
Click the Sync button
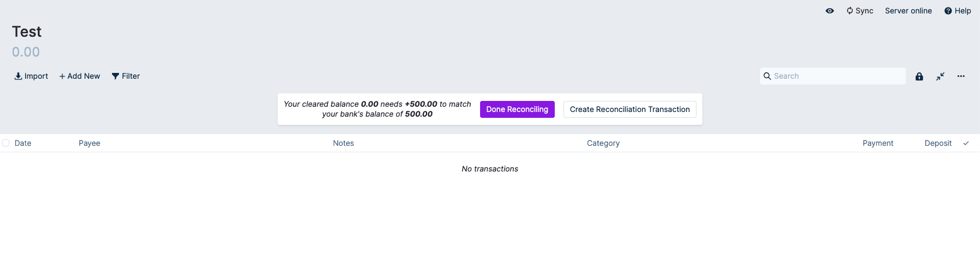pos(860,11)
